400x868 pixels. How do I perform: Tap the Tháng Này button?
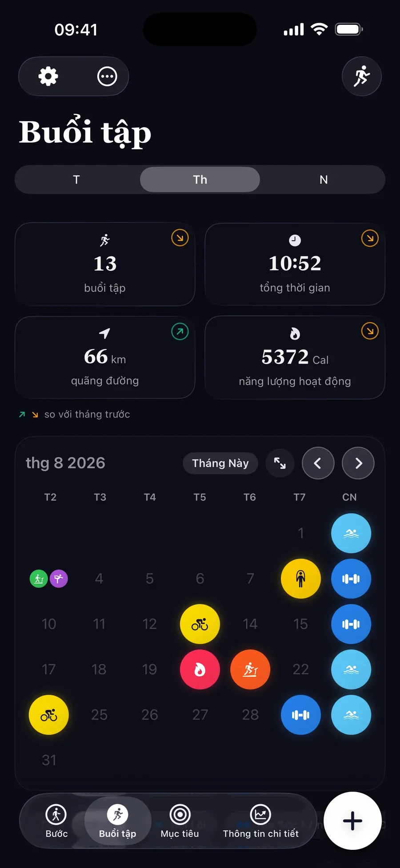click(x=220, y=463)
